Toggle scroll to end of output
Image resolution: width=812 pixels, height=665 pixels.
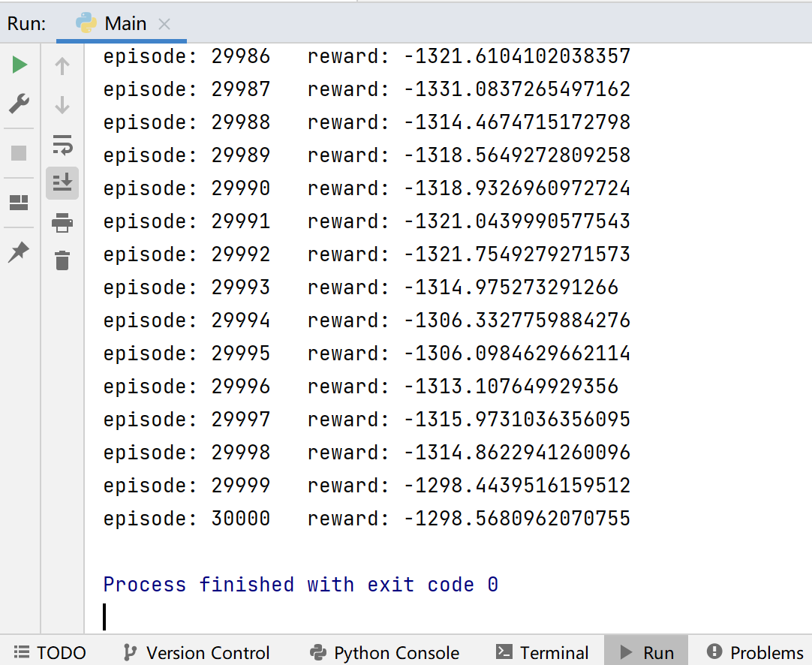(62, 183)
